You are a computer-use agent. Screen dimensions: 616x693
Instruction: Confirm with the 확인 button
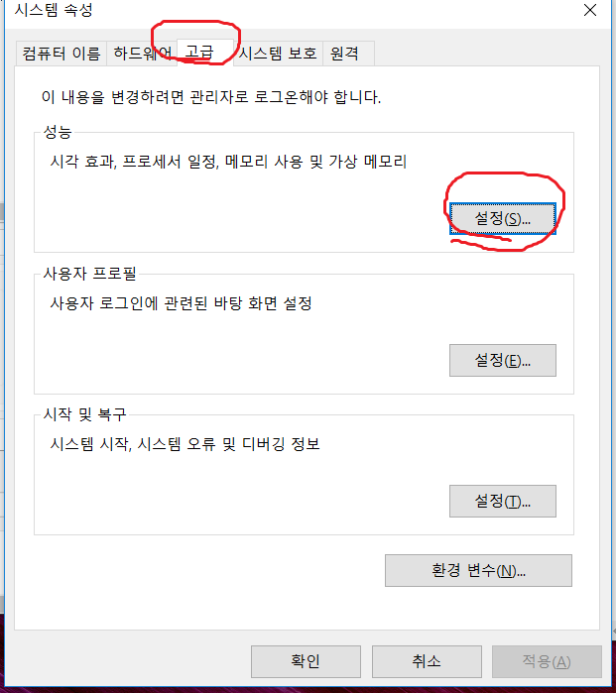(306, 661)
